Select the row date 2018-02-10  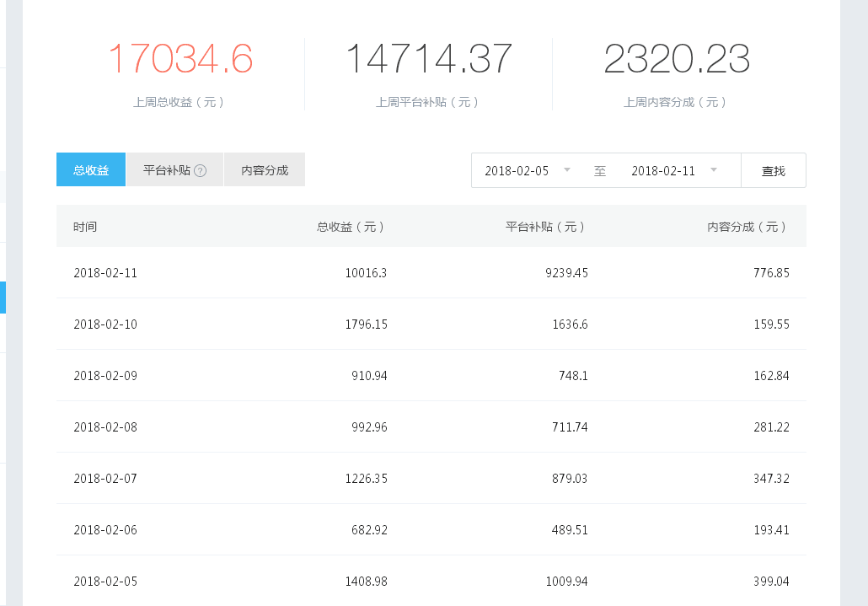[105, 324]
